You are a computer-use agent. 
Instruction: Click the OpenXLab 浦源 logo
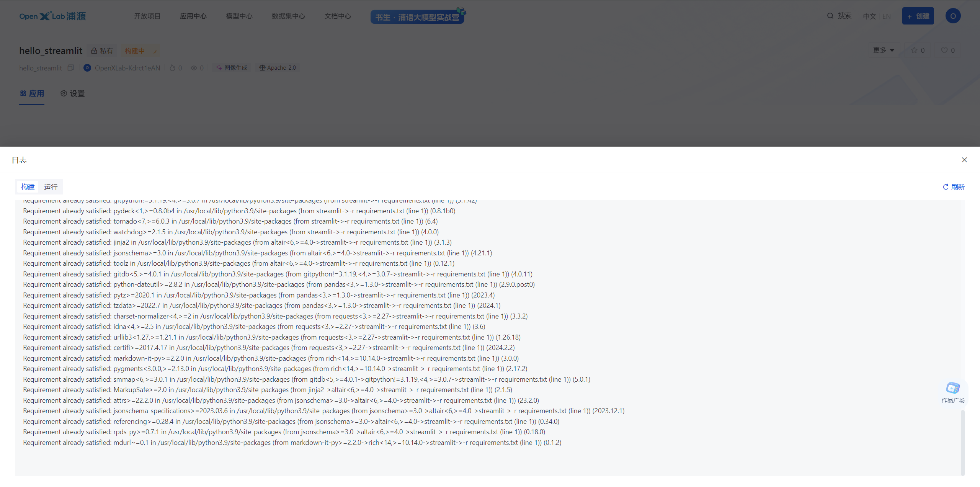coord(52,16)
